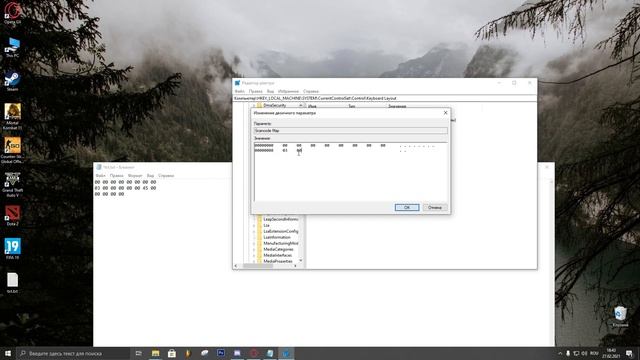
Task: Click the Type column header in registry
Action: pos(351,106)
